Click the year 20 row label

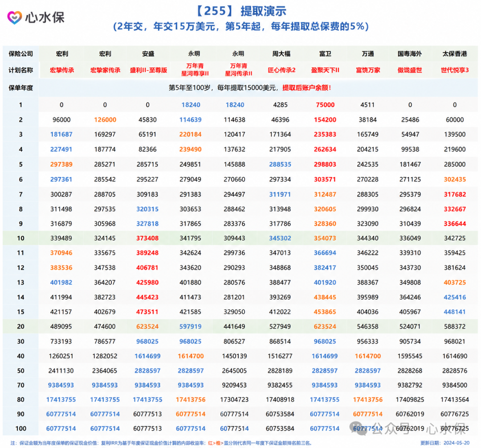pyautogui.click(x=20, y=327)
